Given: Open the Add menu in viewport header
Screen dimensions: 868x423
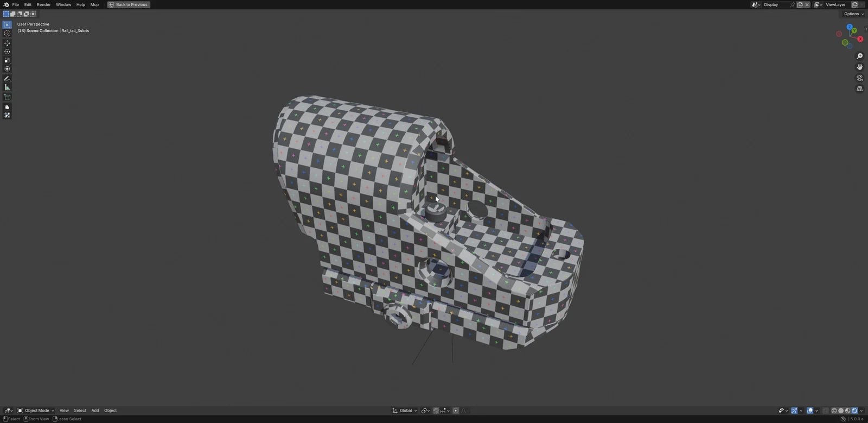Looking at the screenshot, I should click(95, 411).
